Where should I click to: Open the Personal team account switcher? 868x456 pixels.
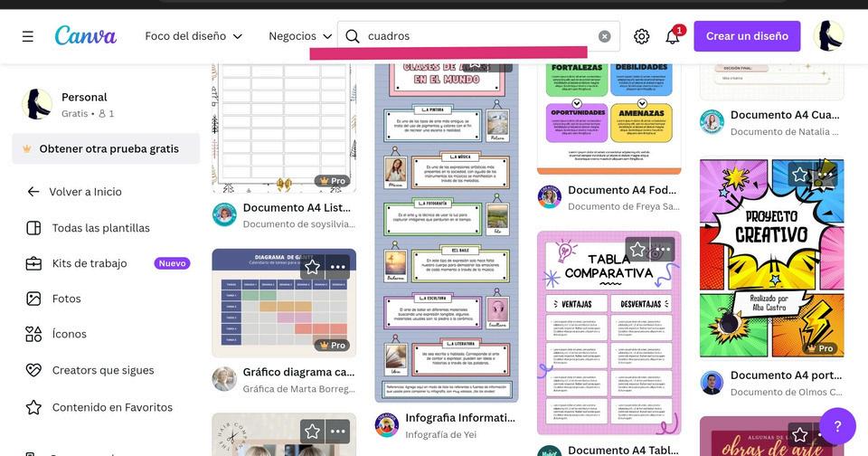pyautogui.click(x=105, y=105)
